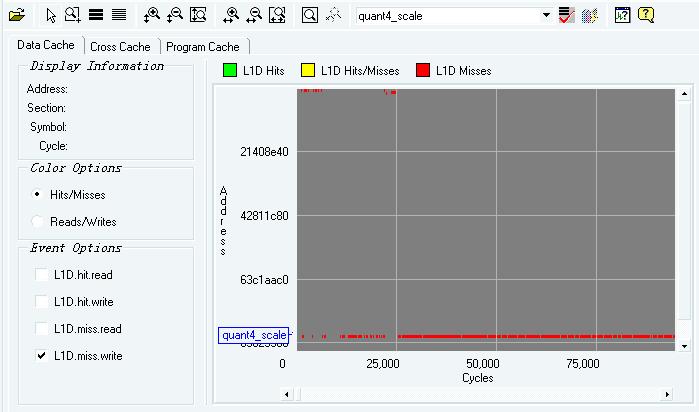Click the graph's vertical scroll up arrow
699x412 pixels.
pyautogui.click(x=684, y=94)
